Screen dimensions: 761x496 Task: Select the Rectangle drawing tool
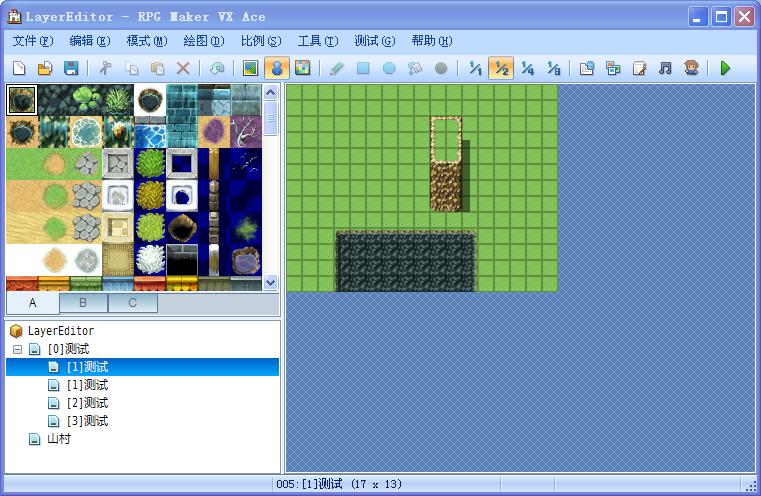pyautogui.click(x=363, y=68)
